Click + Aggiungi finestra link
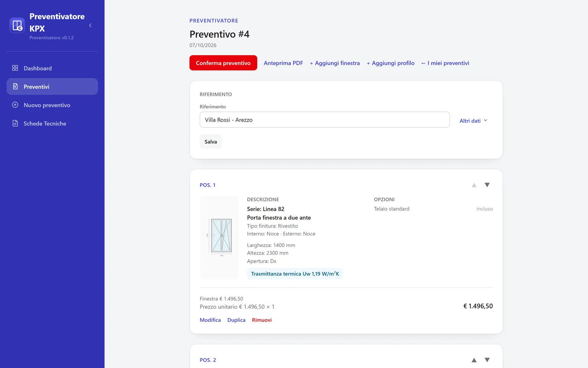This screenshot has height=368, width=588. [x=334, y=63]
